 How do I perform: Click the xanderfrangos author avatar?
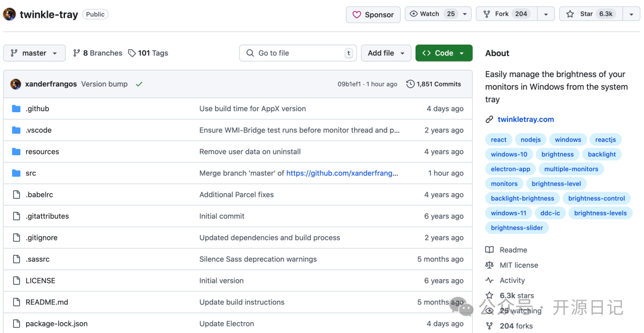point(16,84)
